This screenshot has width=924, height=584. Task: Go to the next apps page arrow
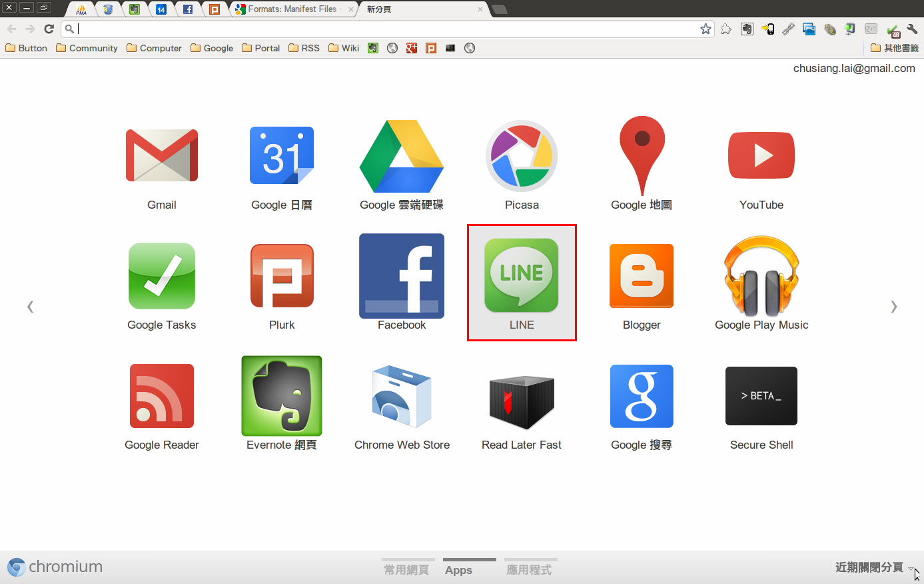pyautogui.click(x=894, y=307)
